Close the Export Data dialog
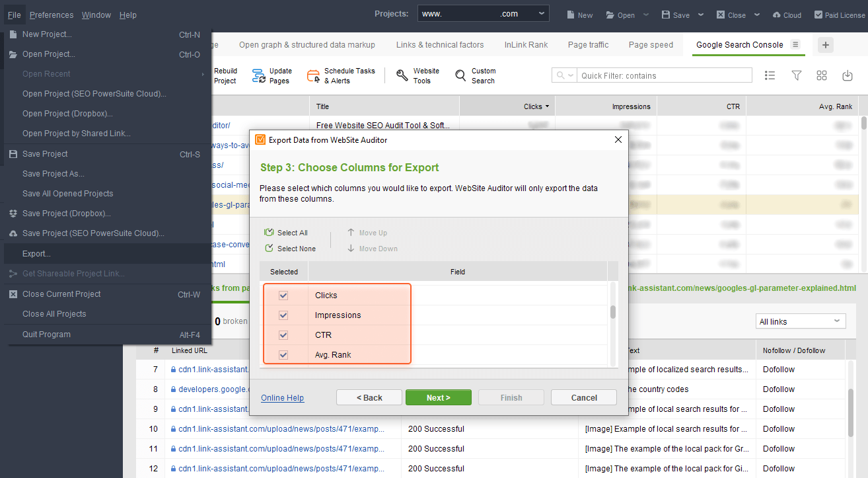The height and width of the screenshot is (478, 868). [618, 139]
